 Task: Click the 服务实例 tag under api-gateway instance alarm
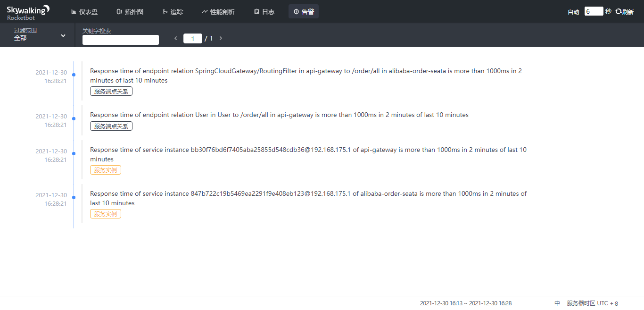pyautogui.click(x=106, y=170)
